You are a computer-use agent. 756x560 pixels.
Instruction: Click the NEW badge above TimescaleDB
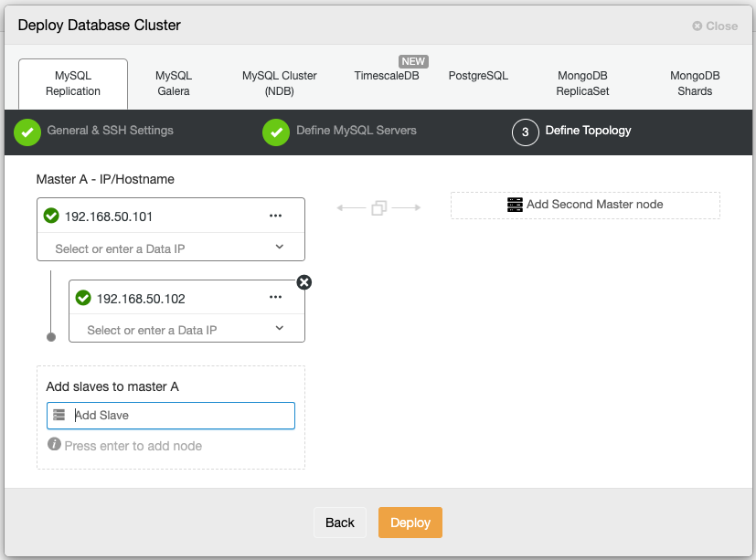pyautogui.click(x=413, y=62)
